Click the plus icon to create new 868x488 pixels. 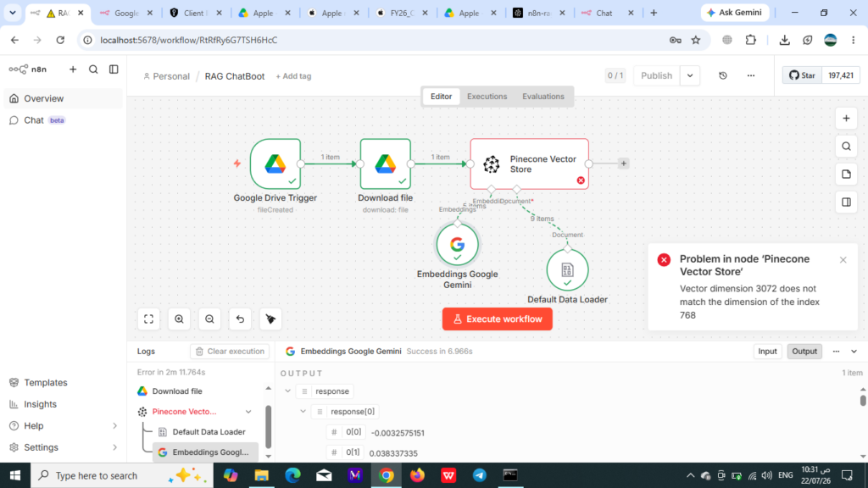coord(73,69)
